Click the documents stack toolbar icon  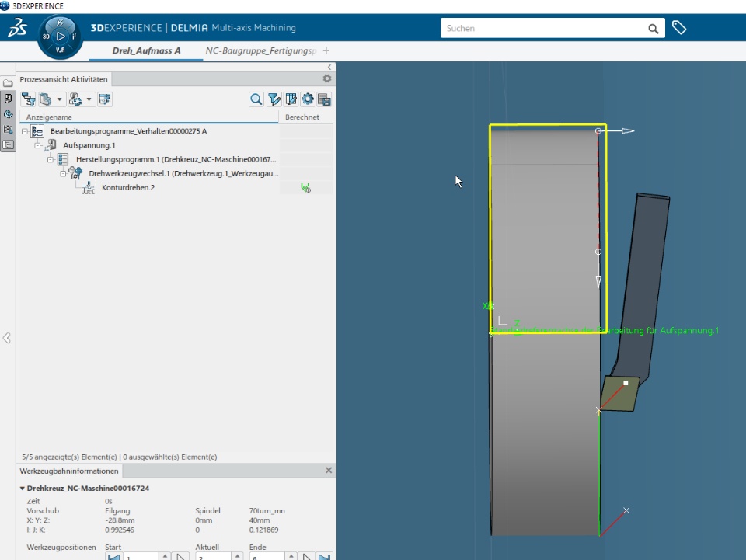click(x=46, y=99)
